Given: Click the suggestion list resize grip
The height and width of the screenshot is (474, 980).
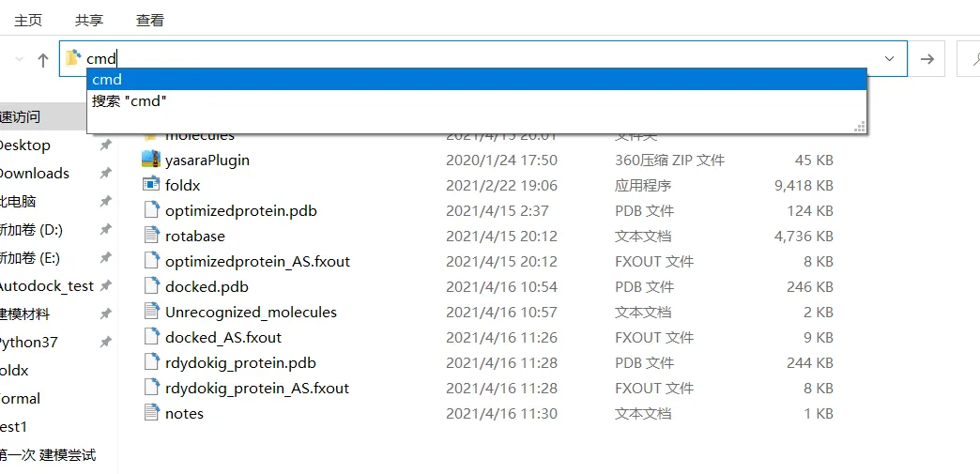Looking at the screenshot, I should pyautogui.click(x=859, y=127).
